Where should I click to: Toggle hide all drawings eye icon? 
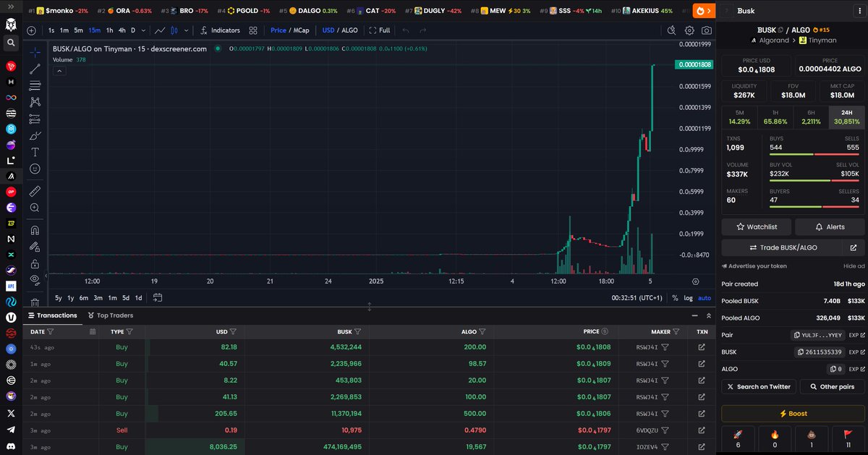(35, 278)
